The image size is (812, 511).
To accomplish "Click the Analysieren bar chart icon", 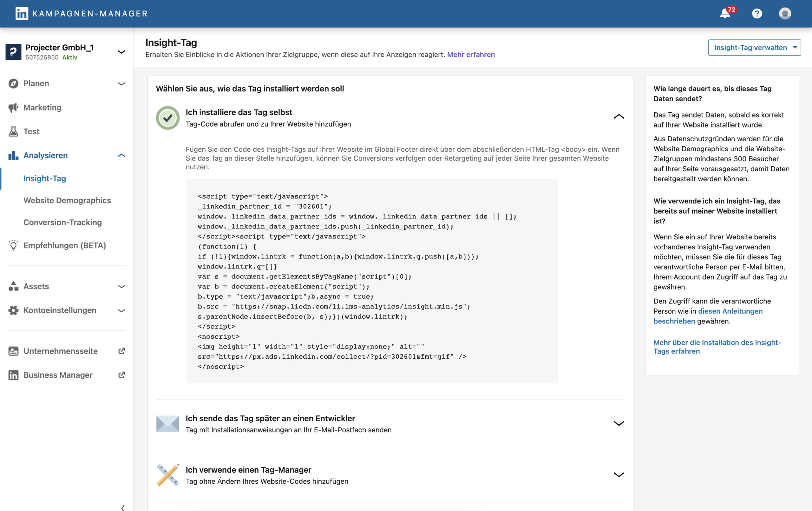I will tap(13, 155).
